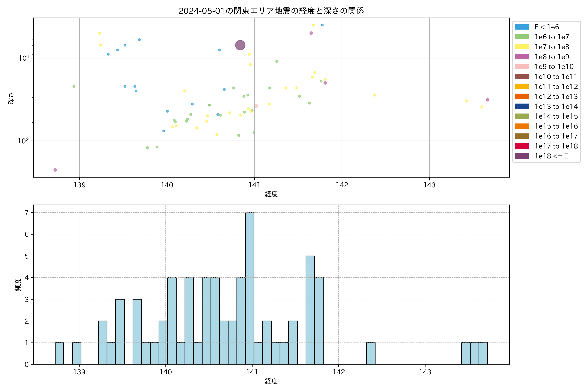Click the navy 1e13 to 1e14 legend swatch
The width and height of the screenshot is (588, 392).
[x=522, y=106]
